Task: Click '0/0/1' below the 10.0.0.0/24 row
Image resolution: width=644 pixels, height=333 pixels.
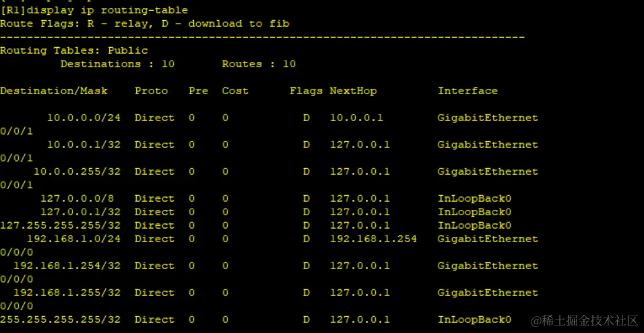Action: click(16, 132)
